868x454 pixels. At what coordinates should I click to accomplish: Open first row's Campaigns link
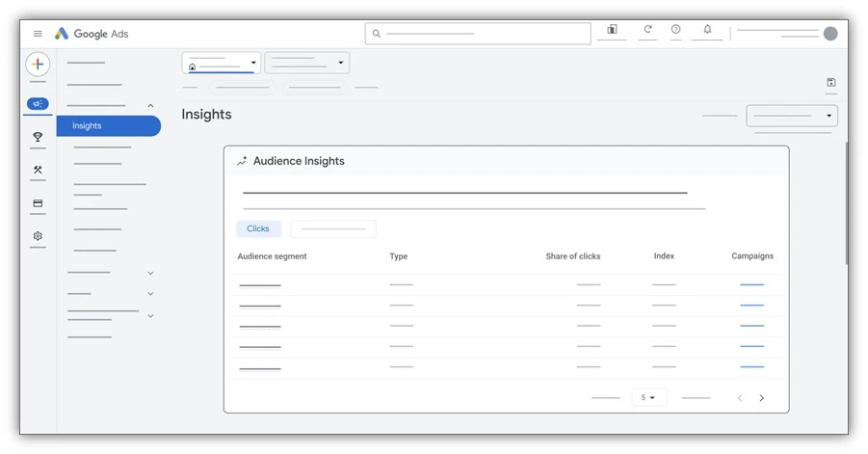751,284
